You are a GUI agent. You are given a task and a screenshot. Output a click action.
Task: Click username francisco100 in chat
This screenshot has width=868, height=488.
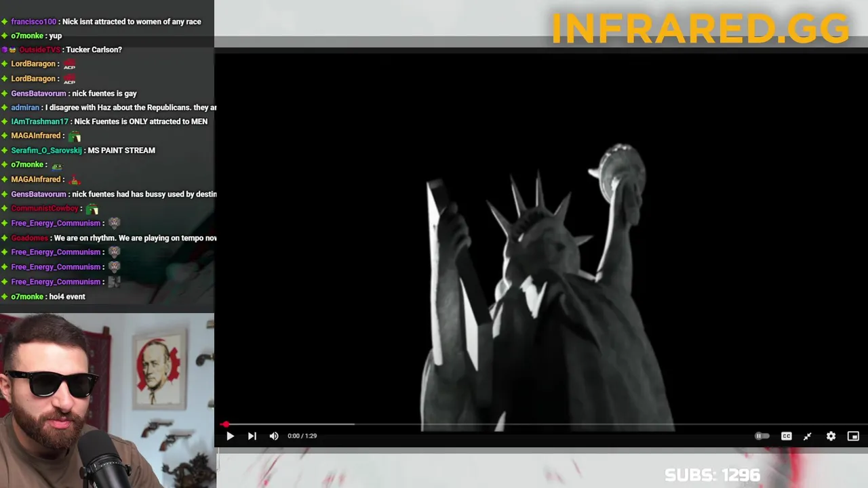coord(34,22)
